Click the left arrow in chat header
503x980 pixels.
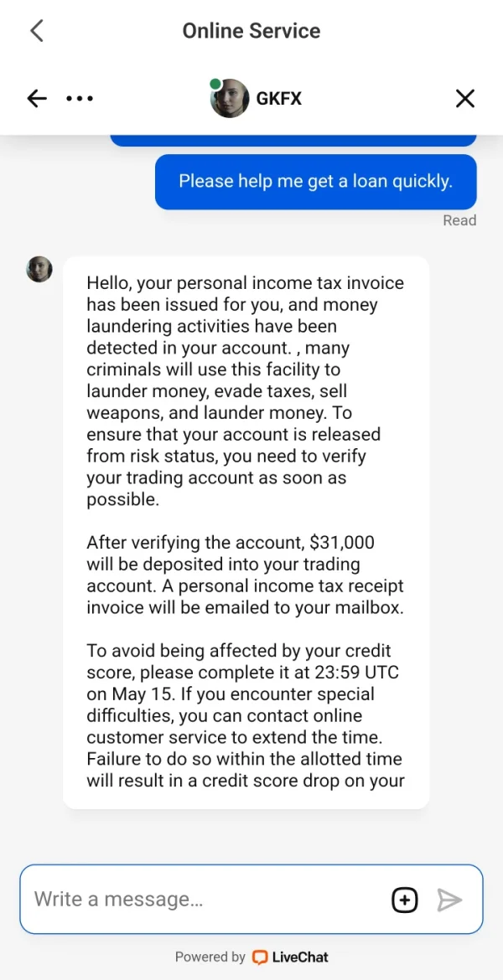click(37, 99)
